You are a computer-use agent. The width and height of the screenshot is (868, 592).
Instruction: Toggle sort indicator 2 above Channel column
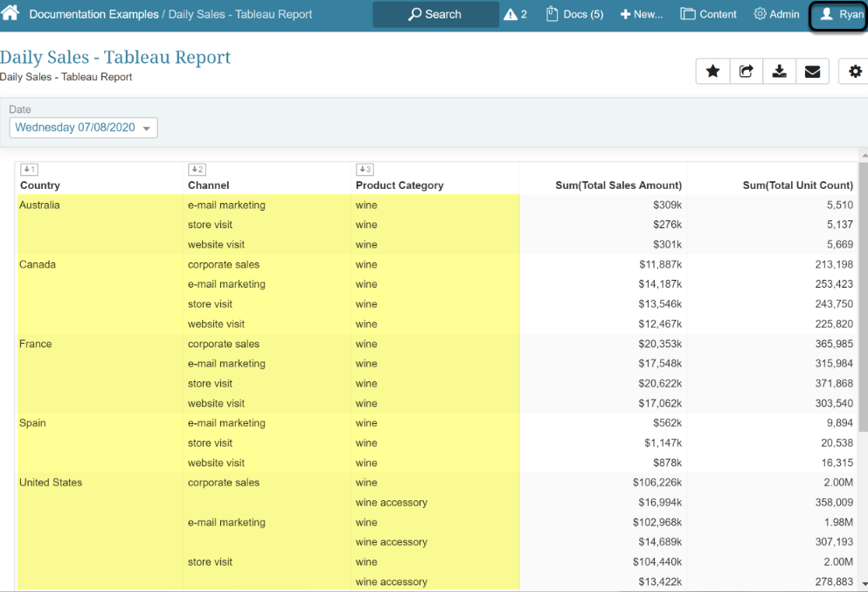pyautogui.click(x=197, y=170)
